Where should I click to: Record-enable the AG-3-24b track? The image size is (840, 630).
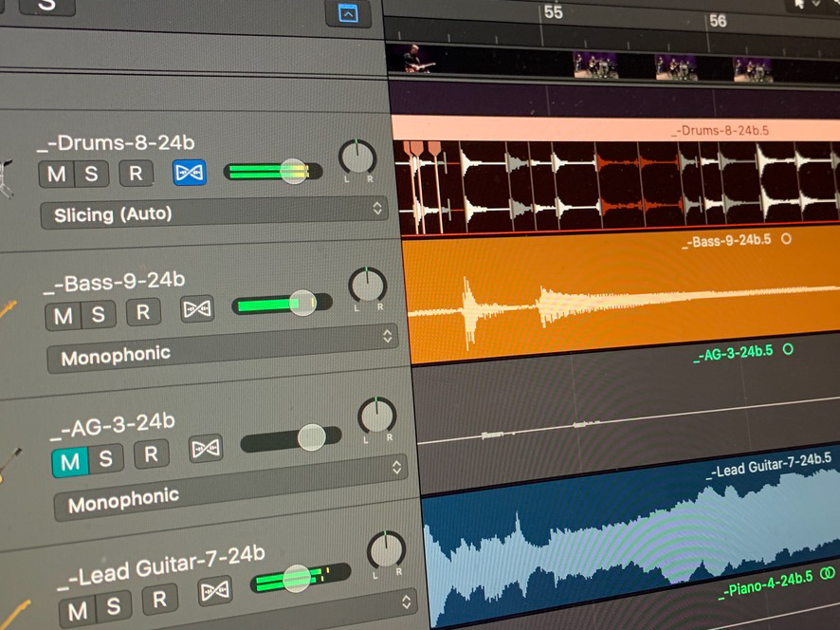151,454
